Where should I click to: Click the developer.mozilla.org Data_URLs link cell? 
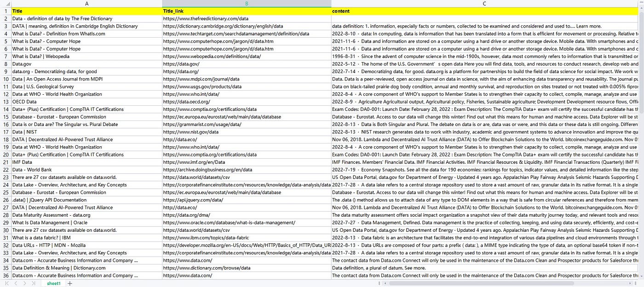(x=247, y=245)
